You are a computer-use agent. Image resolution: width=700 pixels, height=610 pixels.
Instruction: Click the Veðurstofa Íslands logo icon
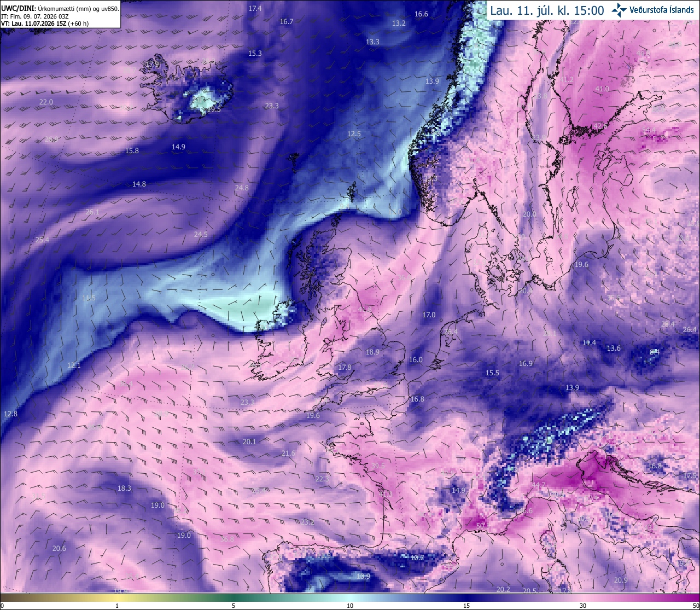[x=619, y=10]
